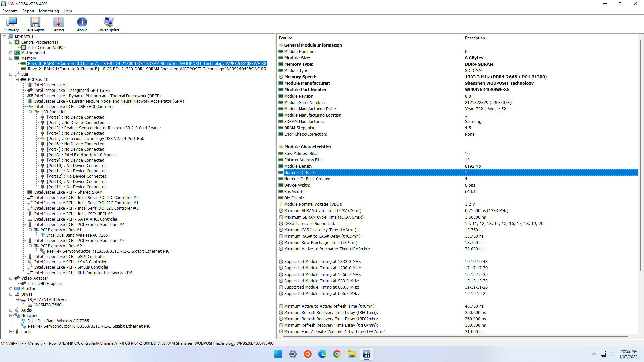644x362 pixels.
Task: Select WPSM28-256G drive entry
Action: [48, 305]
